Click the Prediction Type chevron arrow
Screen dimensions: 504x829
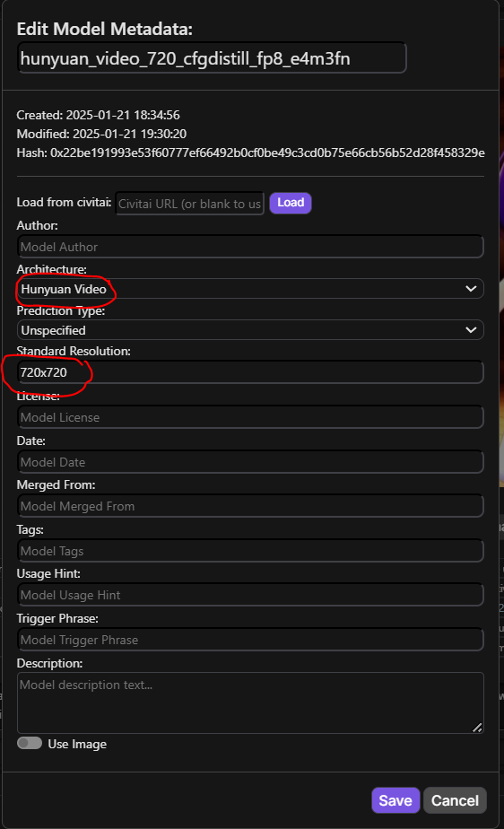pyautogui.click(x=471, y=330)
